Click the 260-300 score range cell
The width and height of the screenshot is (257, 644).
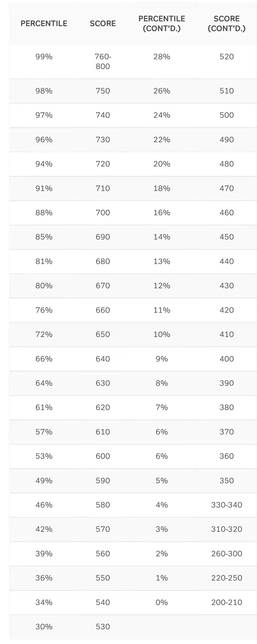(x=227, y=553)
